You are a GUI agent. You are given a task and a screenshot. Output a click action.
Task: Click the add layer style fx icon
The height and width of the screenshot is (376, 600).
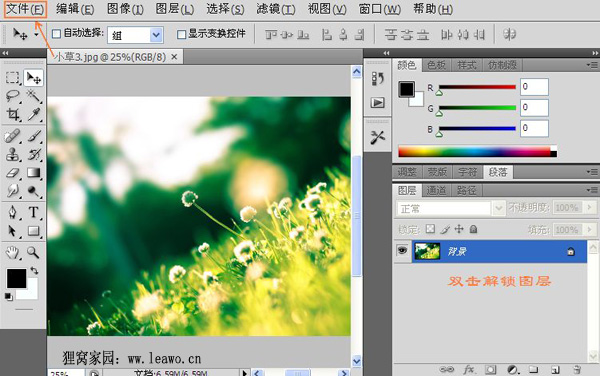469,369
